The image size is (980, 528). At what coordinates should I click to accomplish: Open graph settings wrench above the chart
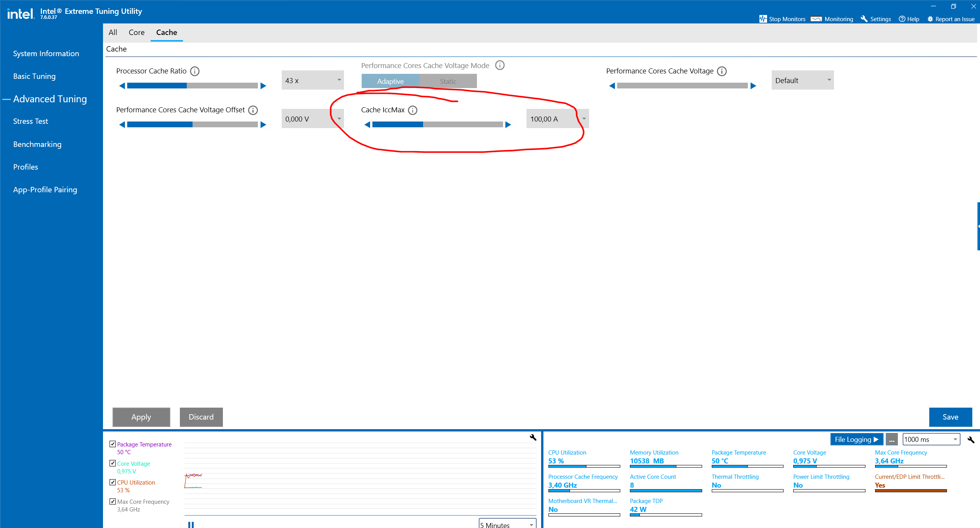point(533,437)
